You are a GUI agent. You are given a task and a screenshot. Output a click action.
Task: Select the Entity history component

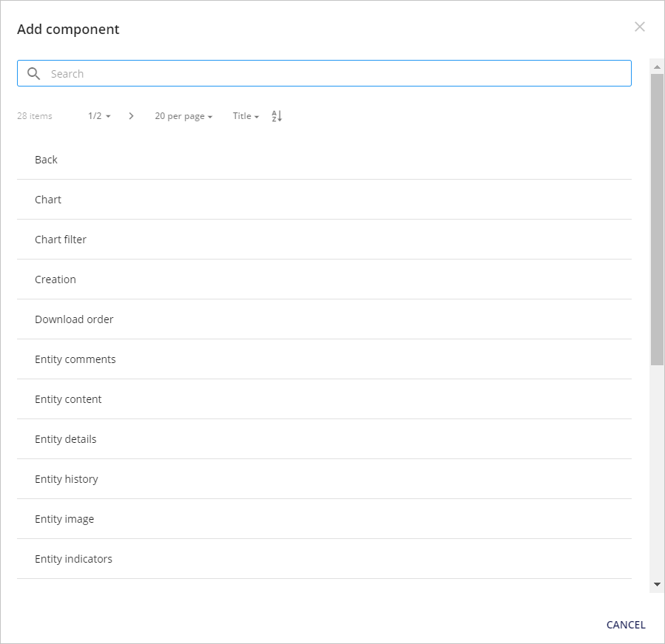324,478
